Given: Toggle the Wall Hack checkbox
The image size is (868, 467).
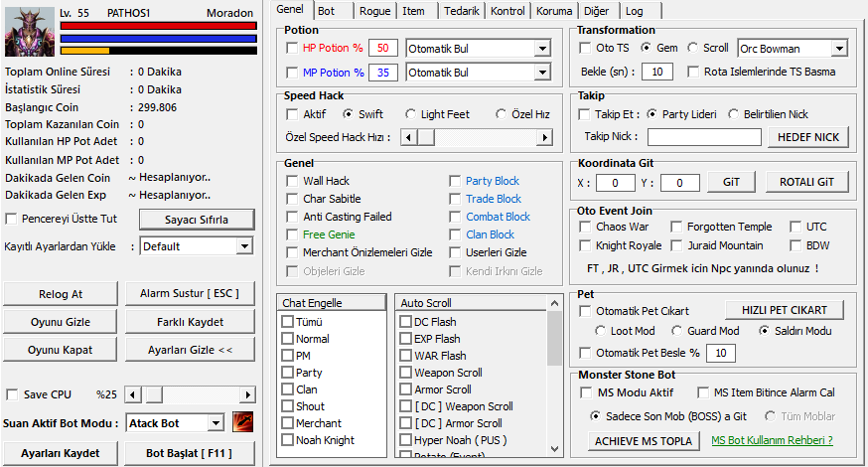Looking at the screenshot, I should click(x=292, y=181).
